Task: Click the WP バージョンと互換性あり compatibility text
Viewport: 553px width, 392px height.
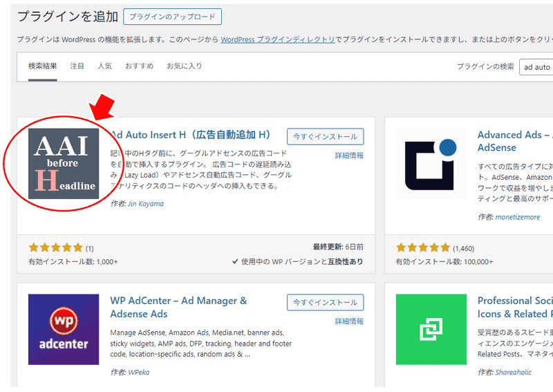Action: pos(298,262)
